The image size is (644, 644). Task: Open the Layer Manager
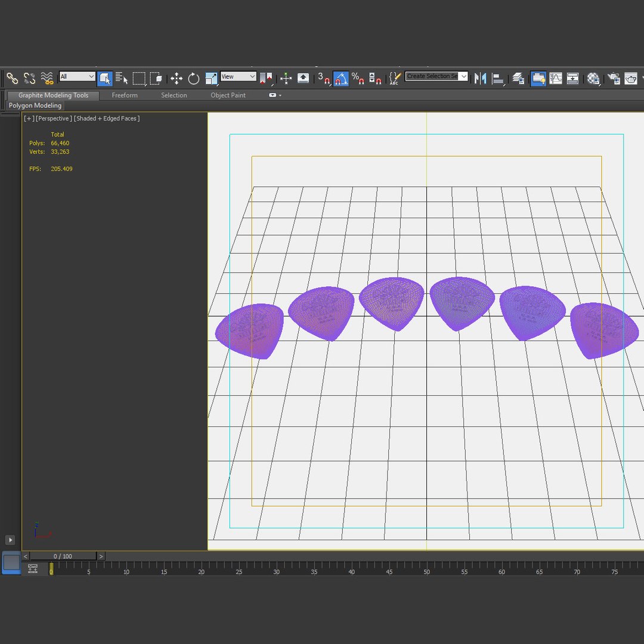[x=518, y=78]
